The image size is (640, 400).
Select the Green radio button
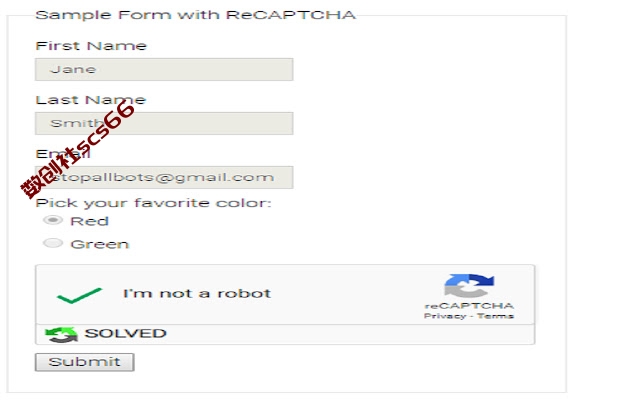(53, 243)
